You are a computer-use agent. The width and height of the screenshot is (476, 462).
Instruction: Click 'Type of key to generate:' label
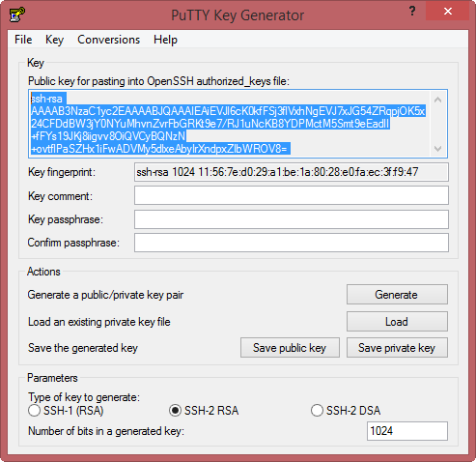click(x=84, y=397)
